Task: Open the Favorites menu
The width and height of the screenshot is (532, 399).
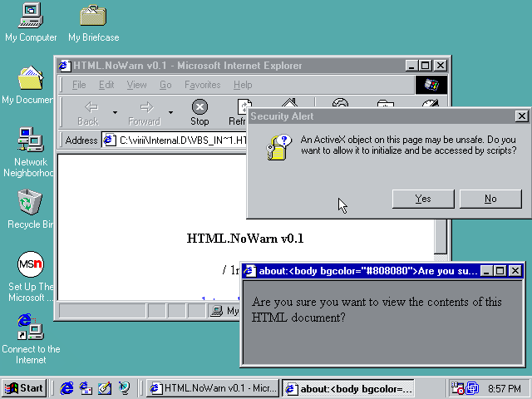Action: pyautogui.click(x=203, y=85)
